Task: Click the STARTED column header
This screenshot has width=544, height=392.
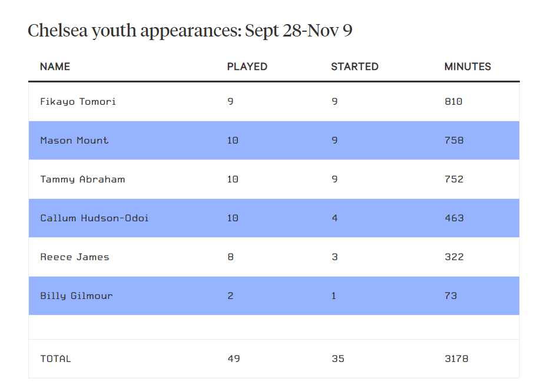Action: pos(354,67)
